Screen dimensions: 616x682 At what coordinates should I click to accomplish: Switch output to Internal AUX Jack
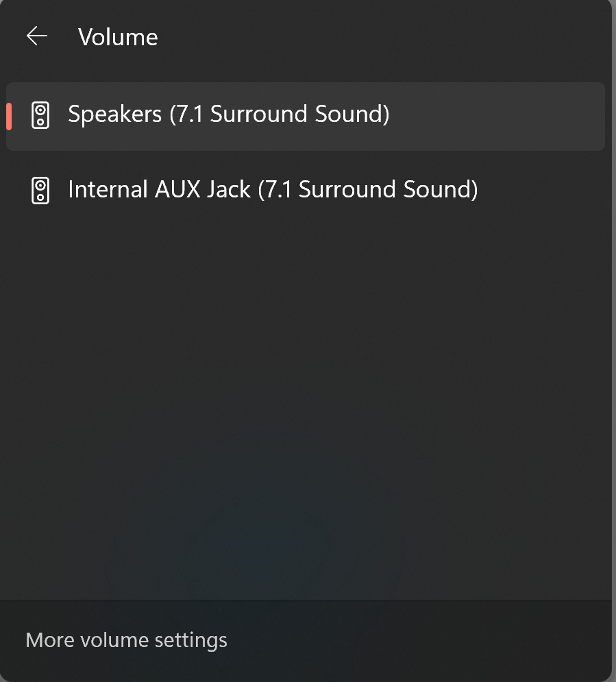pos(273,189)
